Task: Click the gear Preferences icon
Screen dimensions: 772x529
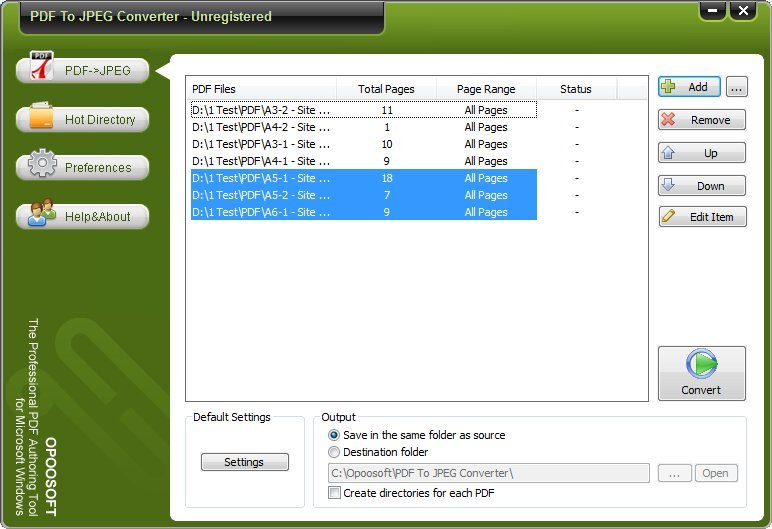Action: pos(42,163)
